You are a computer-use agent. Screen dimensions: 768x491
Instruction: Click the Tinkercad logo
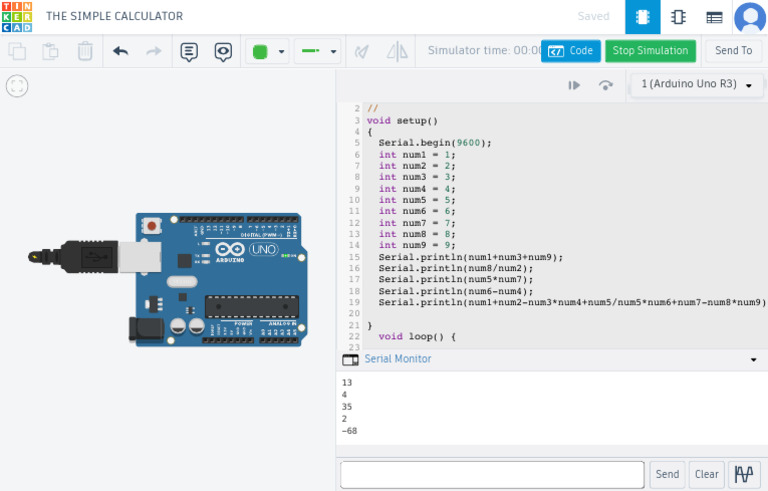coord(17,17)
